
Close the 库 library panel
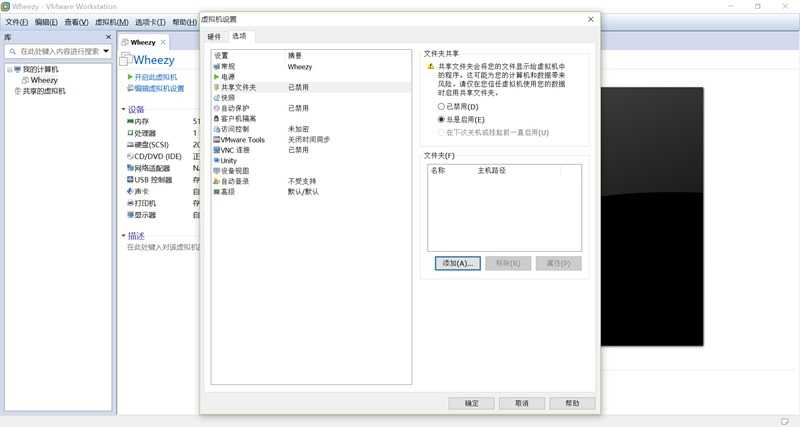click(x=108, y=37)
